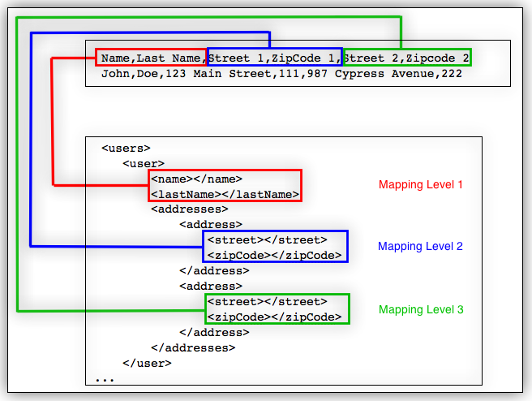
Task: Select the <zipCode> element inside the green box
Action: point(274,317)
